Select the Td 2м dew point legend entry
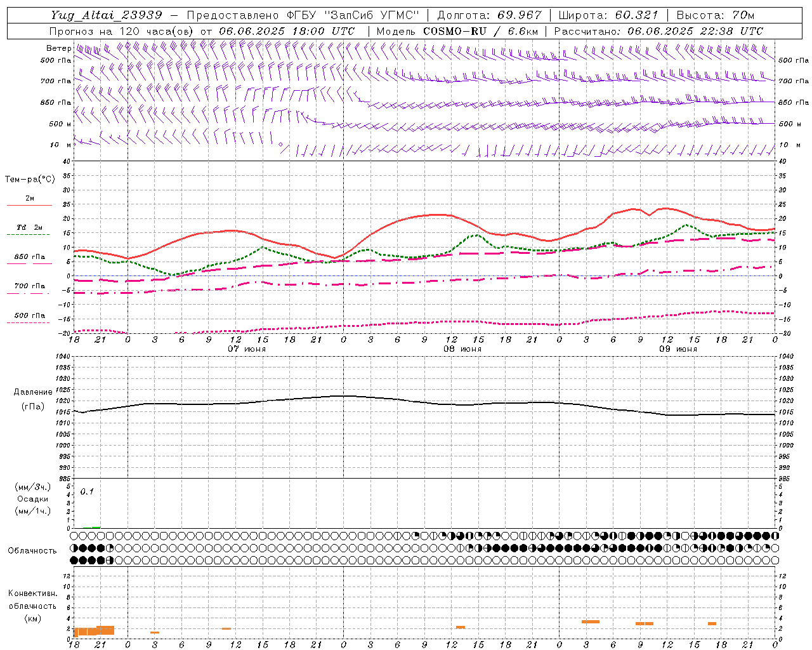 pos(30,227)
